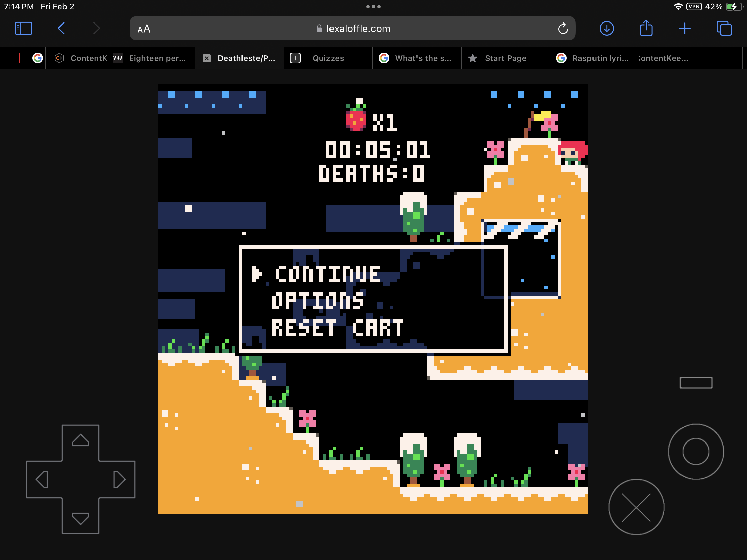Switch to the Rasputin lyri... tab
Screen dimensions: 747x560
(x=595, y=58)
